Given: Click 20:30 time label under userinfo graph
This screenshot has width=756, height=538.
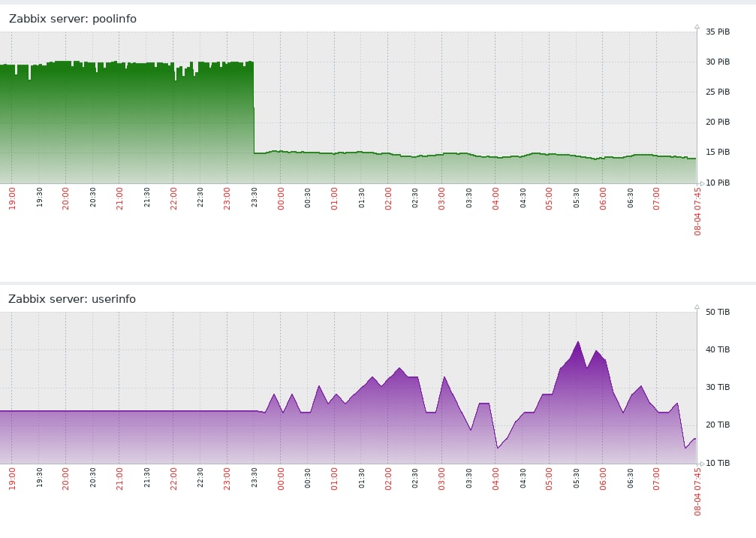Looking at the screenshot, I should pyautogui.click(x=92, y=478).
